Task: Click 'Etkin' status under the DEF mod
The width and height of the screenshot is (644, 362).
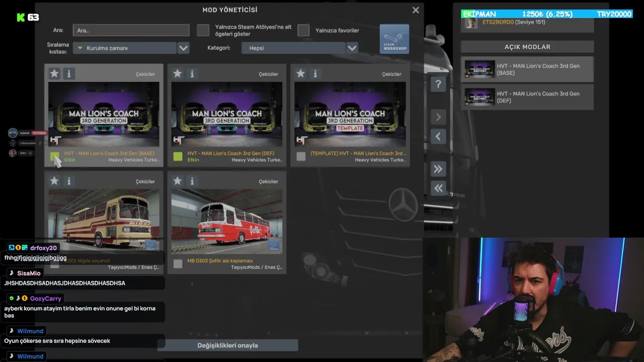Action: 193,160
